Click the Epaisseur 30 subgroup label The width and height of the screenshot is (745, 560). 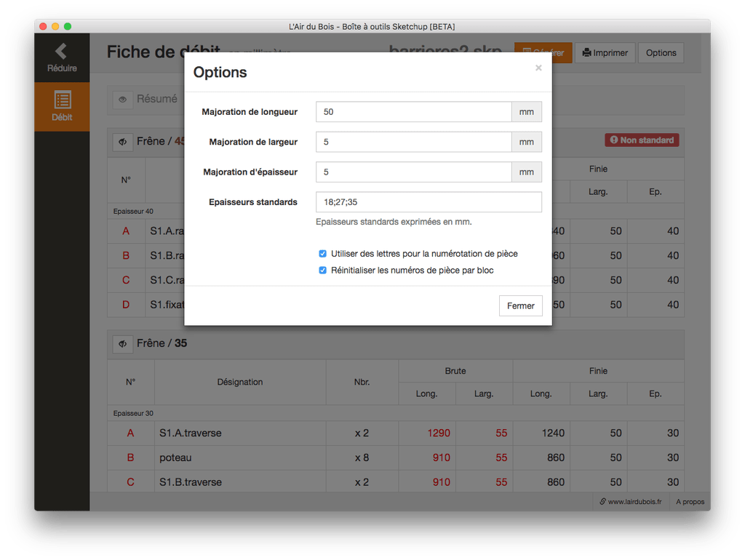pos(133,413)
